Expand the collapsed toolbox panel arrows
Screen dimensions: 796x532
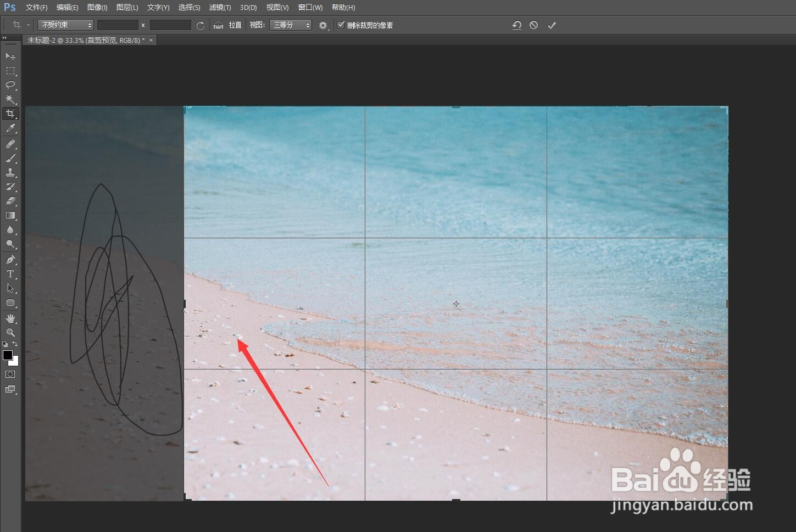point(5,37)
